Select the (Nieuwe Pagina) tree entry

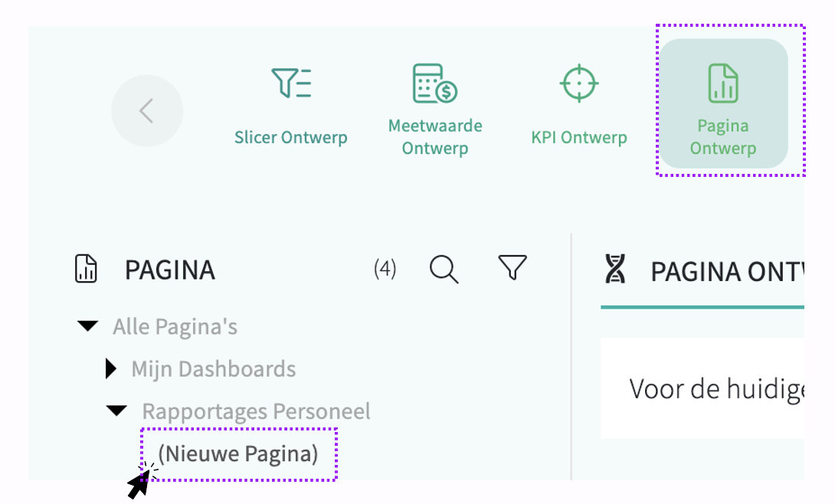(238, 453)
